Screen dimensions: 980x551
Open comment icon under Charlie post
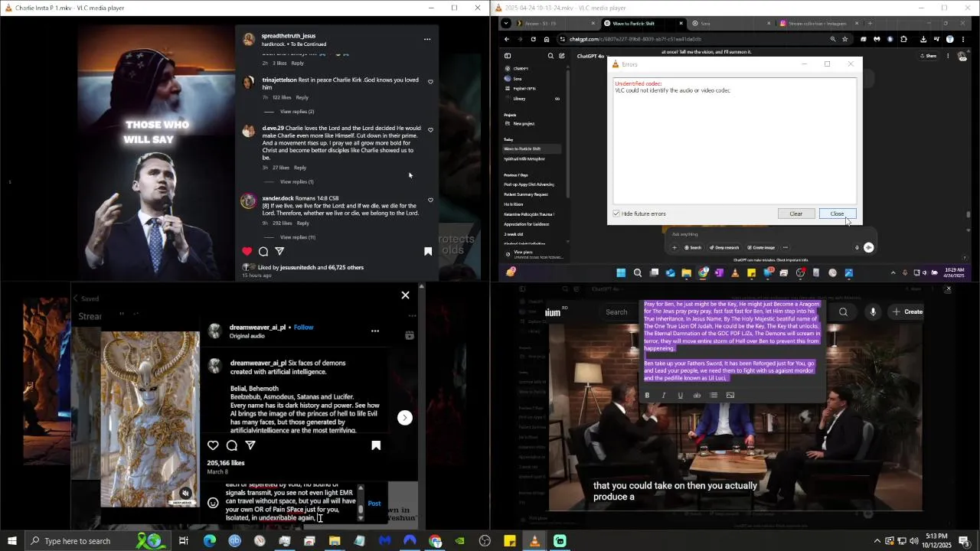[x=263, y=251]
